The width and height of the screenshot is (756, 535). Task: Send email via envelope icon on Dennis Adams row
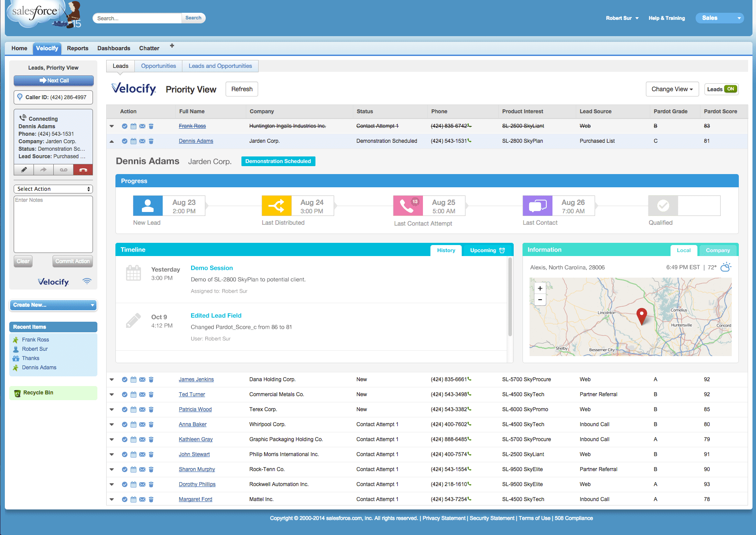click(x=142, y=141)
